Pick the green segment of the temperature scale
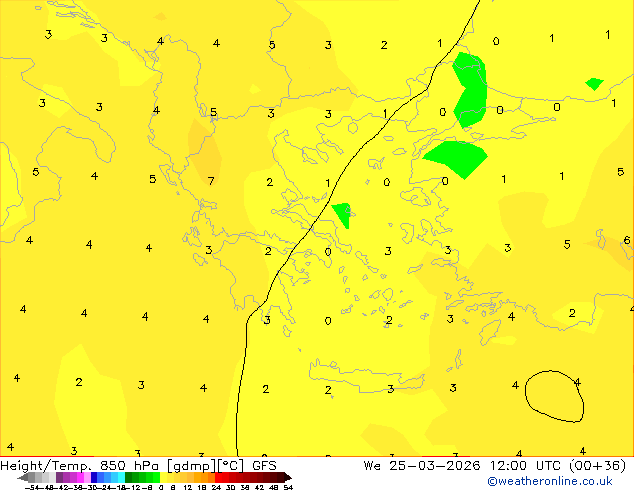This screenshot has height=490, width=634. 141,477
